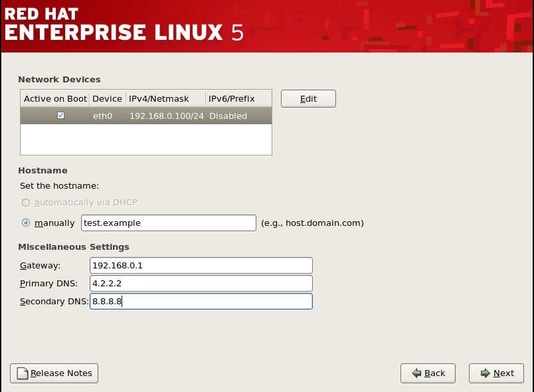This screenshot has height=392, width=534.
Task: Select the eth0 device row
Action: 146,115
